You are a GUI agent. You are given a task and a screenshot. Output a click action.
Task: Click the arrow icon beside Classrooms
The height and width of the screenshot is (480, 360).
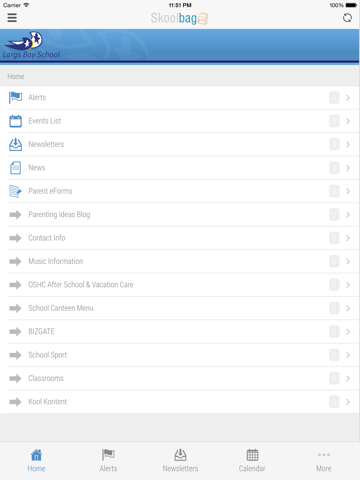click(15, 378)
